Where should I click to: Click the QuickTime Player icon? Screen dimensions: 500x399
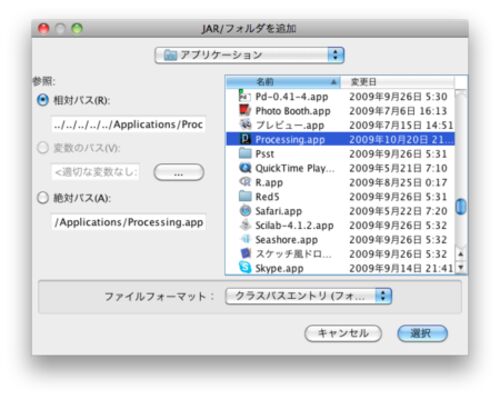pos(245,168)
